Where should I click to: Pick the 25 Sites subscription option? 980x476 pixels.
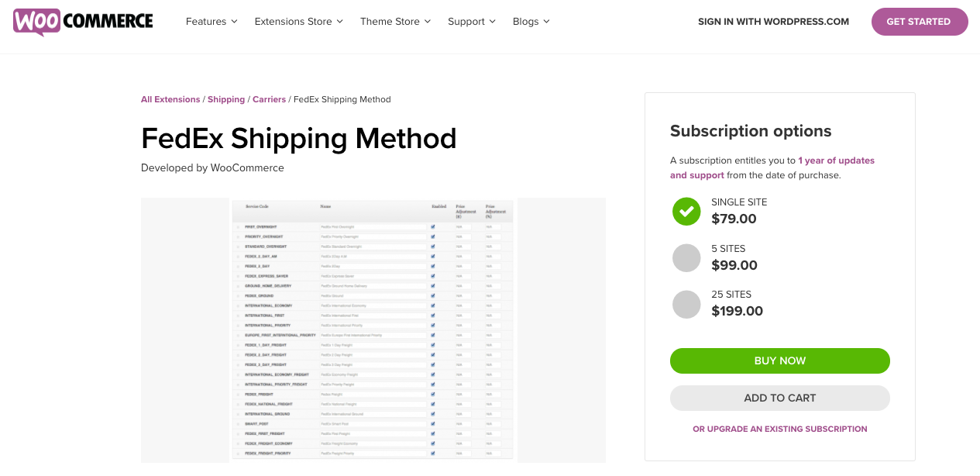click(x=686, y=304)
